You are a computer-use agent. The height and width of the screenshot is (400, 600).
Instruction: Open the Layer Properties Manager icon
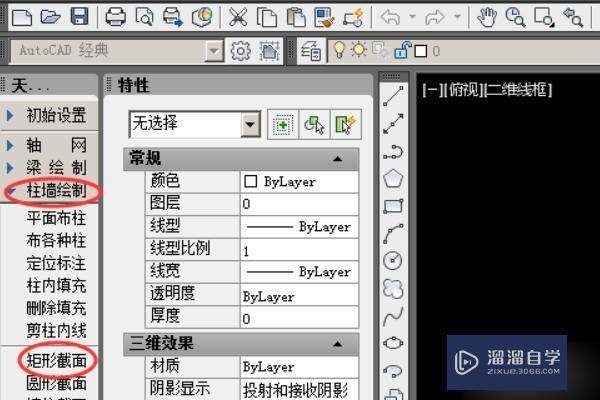[311, 51]
